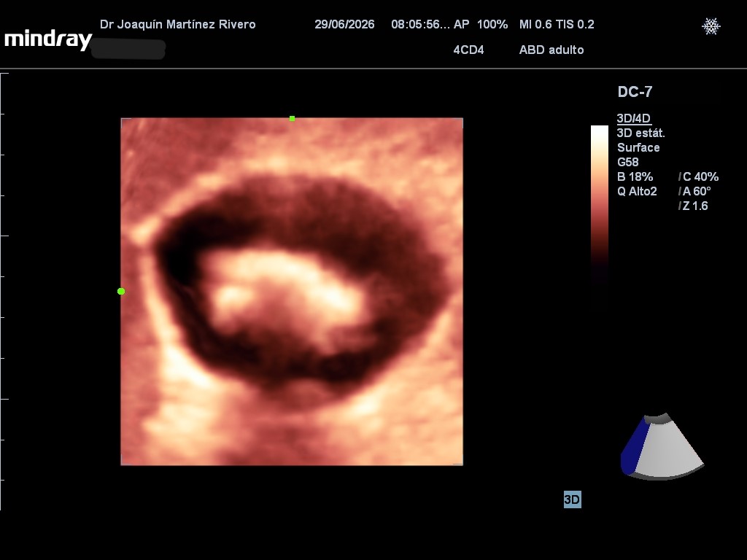Click the date 29/06/2026

coord(344,24)
